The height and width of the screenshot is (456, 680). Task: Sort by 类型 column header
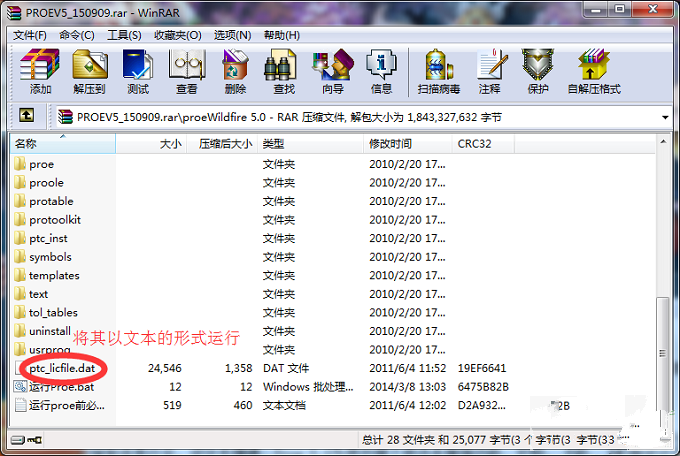(x=311, y=144)
